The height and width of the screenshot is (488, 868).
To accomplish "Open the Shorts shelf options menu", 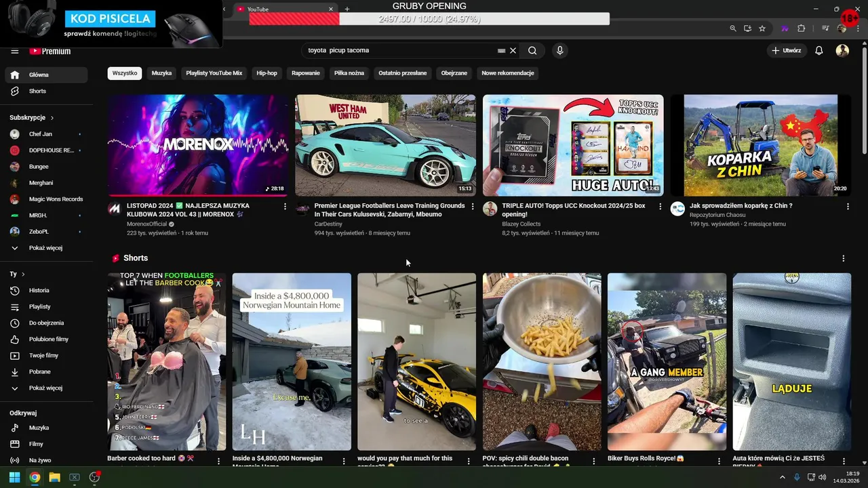I will coord(844,258).
